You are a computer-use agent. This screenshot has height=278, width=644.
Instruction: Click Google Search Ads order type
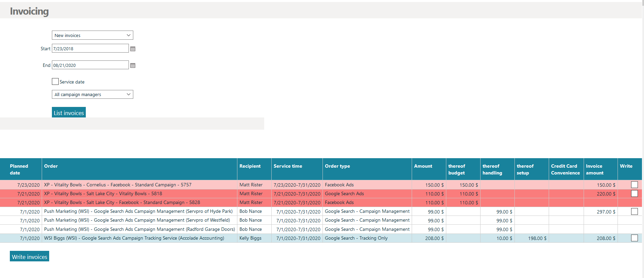click(x=344, y=193)
